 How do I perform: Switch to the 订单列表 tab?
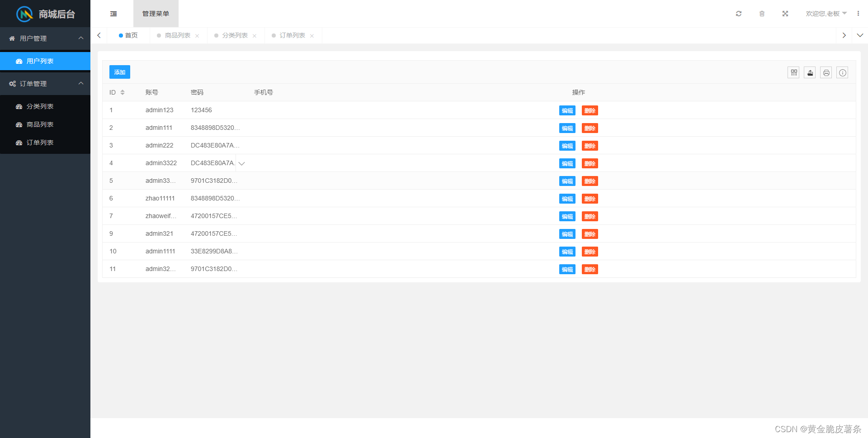[x=292, y=35]
